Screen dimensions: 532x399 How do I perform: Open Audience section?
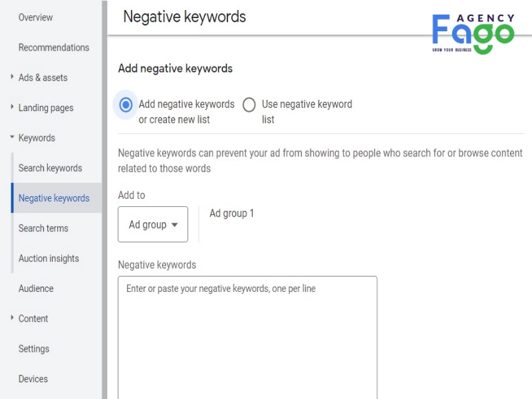pyautogui.click(x=36, y=288)
